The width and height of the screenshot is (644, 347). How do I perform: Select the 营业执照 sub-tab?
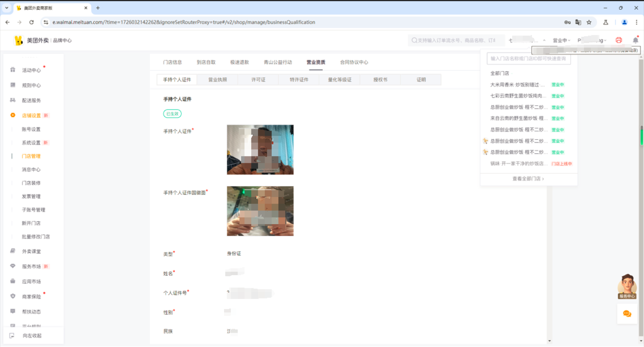(218, 80)
